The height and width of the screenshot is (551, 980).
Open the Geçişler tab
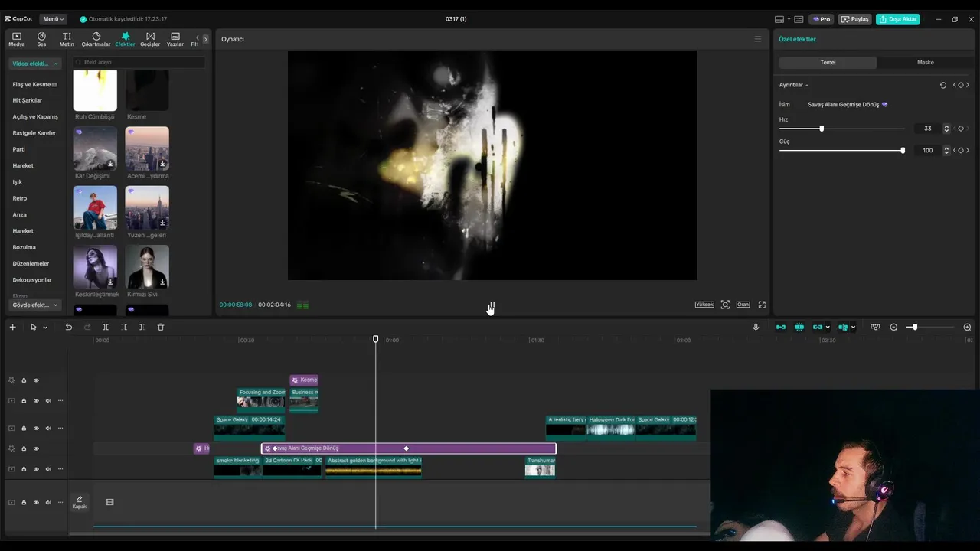(x=150, y=39)
